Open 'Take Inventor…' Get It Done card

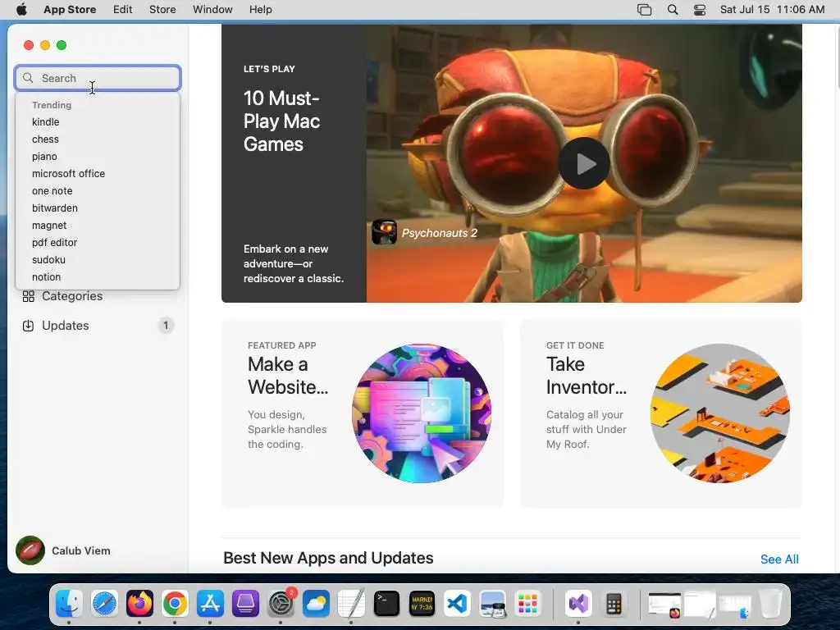[661, 413]
